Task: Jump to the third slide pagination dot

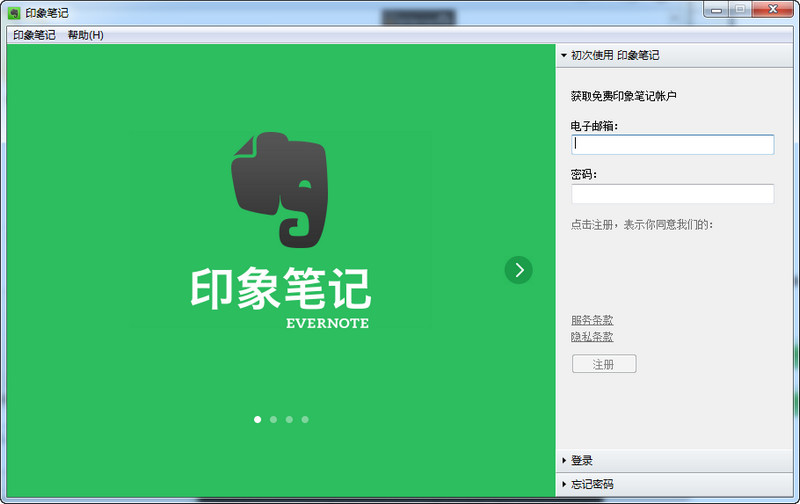Action: (x=289, y=419)
